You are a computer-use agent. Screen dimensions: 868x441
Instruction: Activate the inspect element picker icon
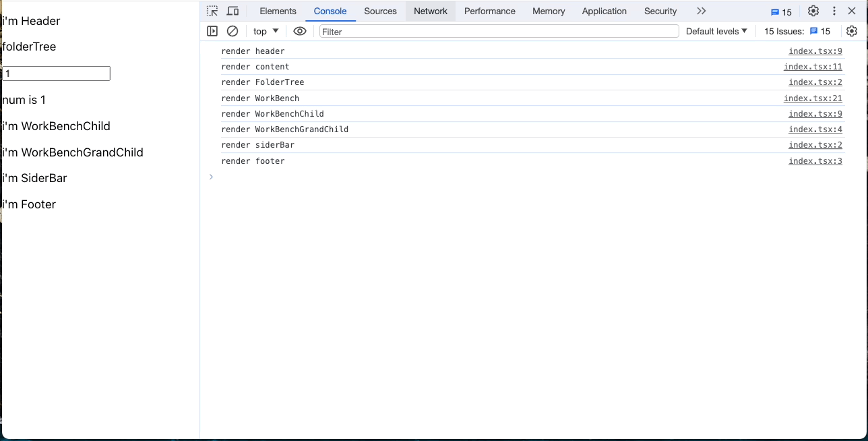coord(212,11)
